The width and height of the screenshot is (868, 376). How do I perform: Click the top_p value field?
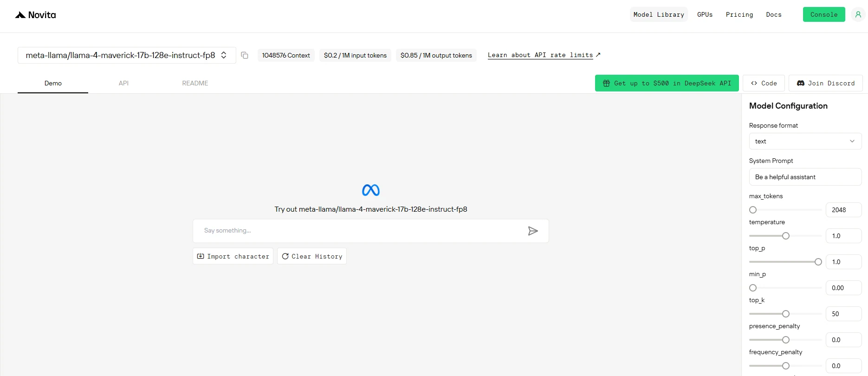coord(844,262)
